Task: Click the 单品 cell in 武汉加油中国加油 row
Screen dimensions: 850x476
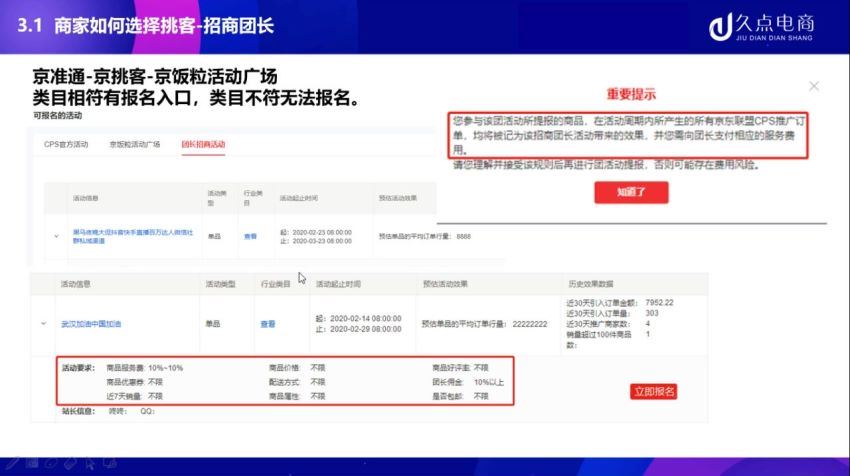Action: click(x=212, y=324)
